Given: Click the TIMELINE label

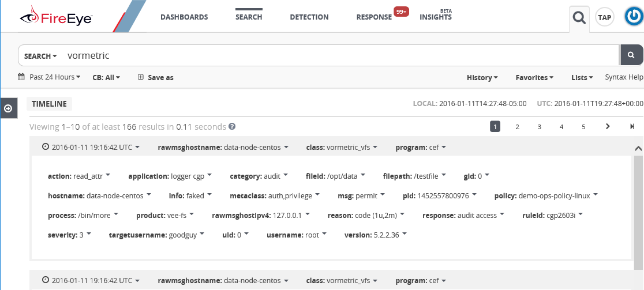Looking at the screenshot, I should tap(49, 104).
